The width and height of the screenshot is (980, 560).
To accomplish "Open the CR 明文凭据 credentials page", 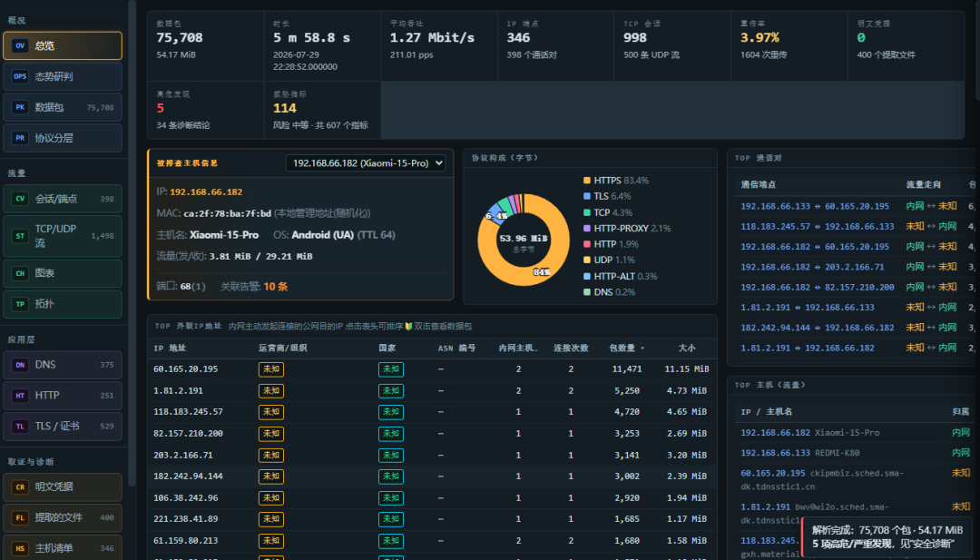I will [x=63, y=486].
